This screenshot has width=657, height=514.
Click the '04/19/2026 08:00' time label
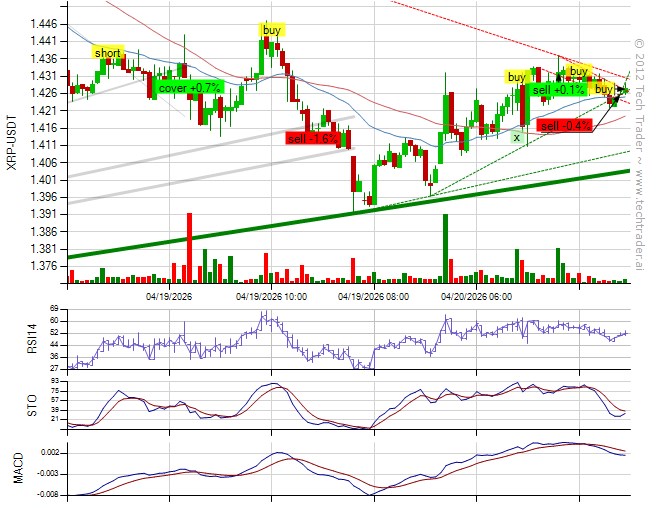tap(373, 297)
